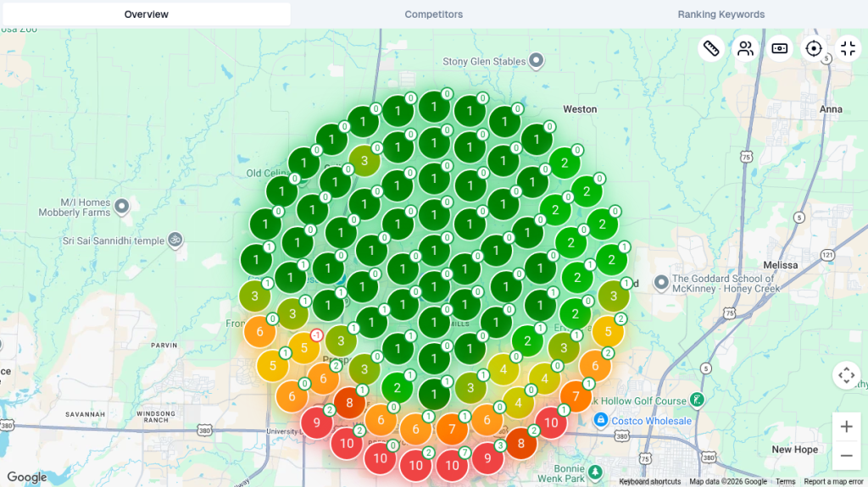Image resolution: width=868 pixels, height=487 pixels.
Task: Select rank 5 marker with -1 badge
Action: coord(304,349)
